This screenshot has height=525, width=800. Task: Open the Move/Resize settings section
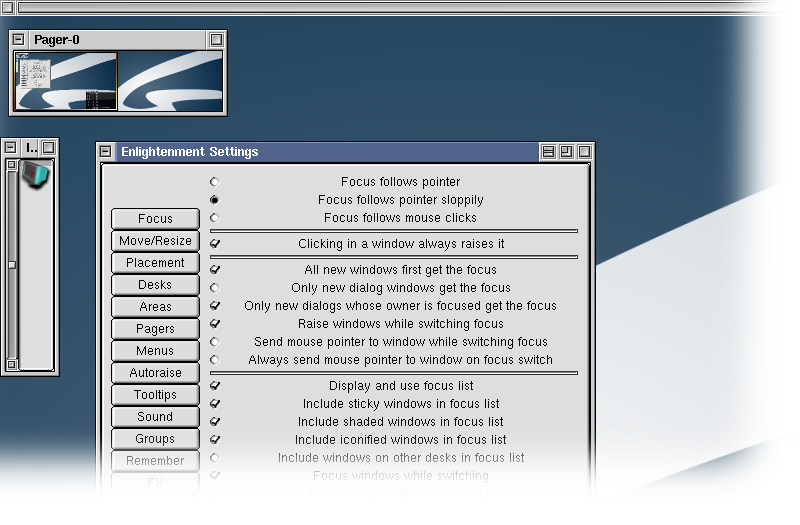pyautogui.click(x=155, y=240)
